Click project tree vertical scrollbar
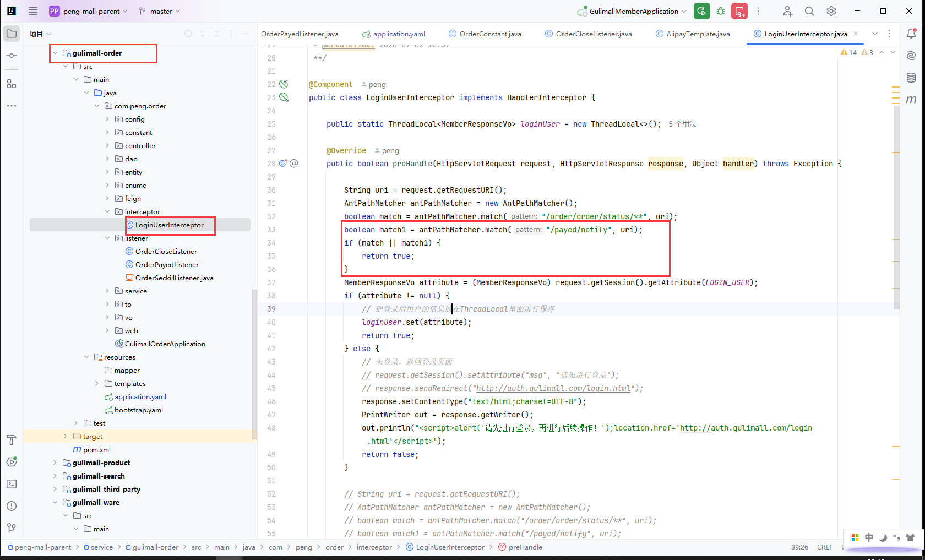The image size is (925, 560). coord(254,365)
